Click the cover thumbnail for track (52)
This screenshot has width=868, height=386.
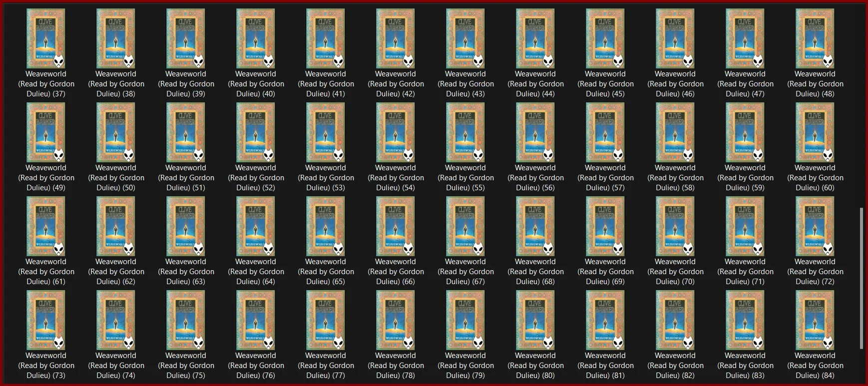(256, 132)
